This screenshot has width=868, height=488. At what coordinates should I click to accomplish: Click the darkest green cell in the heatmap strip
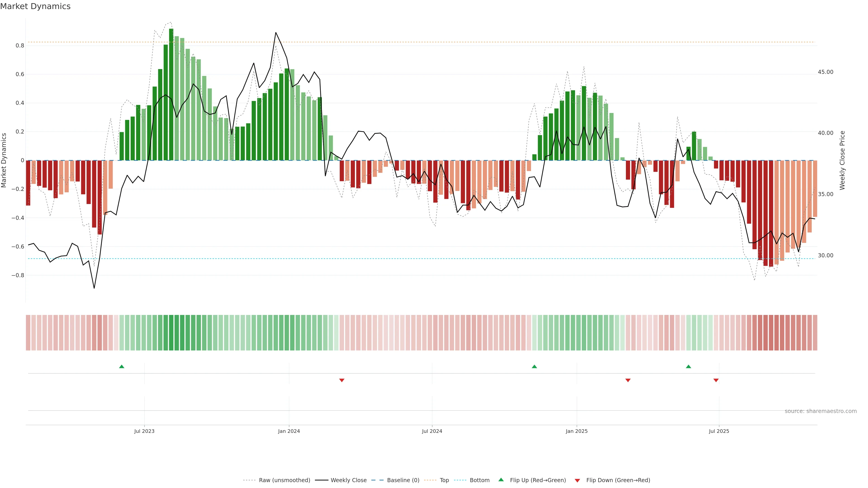click(x=171, y=333)
